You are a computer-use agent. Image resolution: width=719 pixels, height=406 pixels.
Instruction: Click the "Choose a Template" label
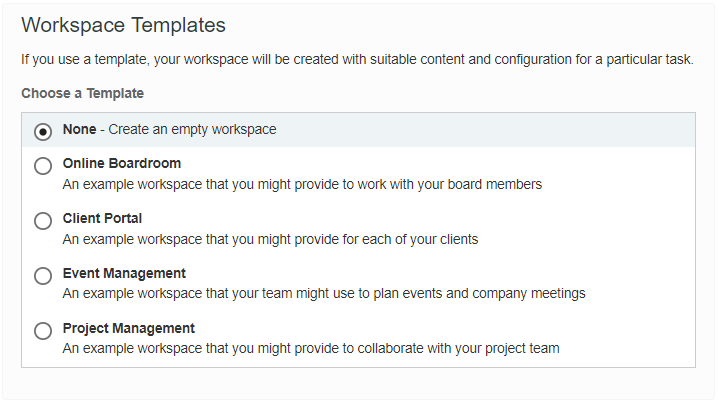coord(82,94)
